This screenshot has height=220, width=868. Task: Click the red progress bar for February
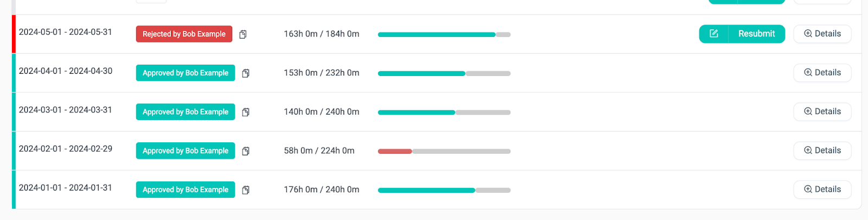tap(395, 151)
